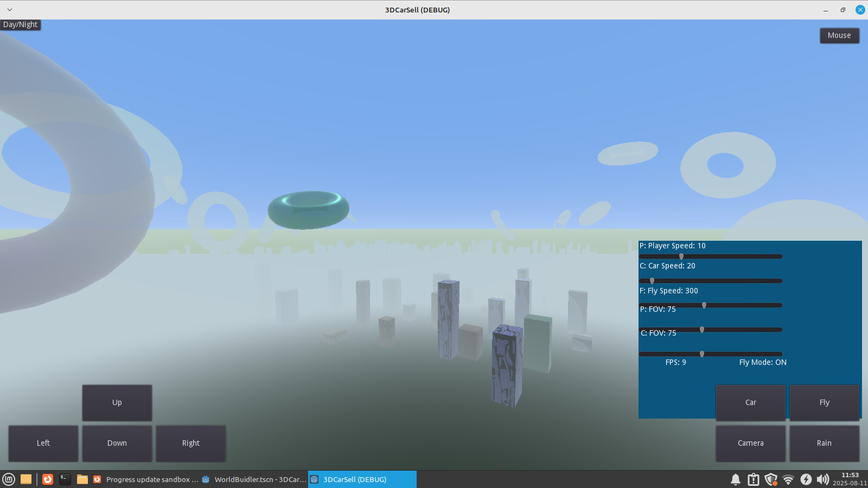868x488 pixels.
Task: Toggle Fly mode button
Action: [x=824, y=402]
